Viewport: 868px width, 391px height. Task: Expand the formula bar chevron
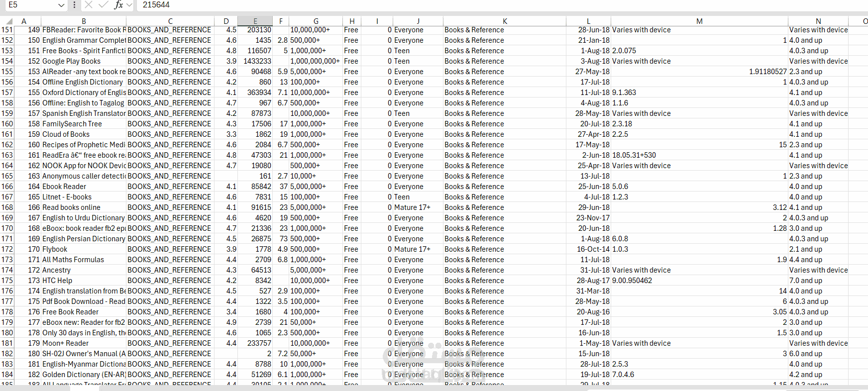click(129, 5)
